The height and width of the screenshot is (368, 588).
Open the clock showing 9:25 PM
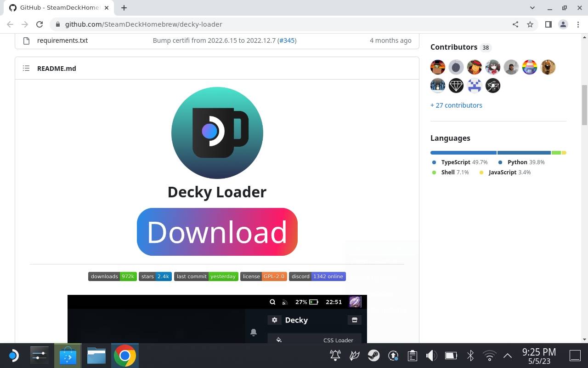(x=539, y=356)
